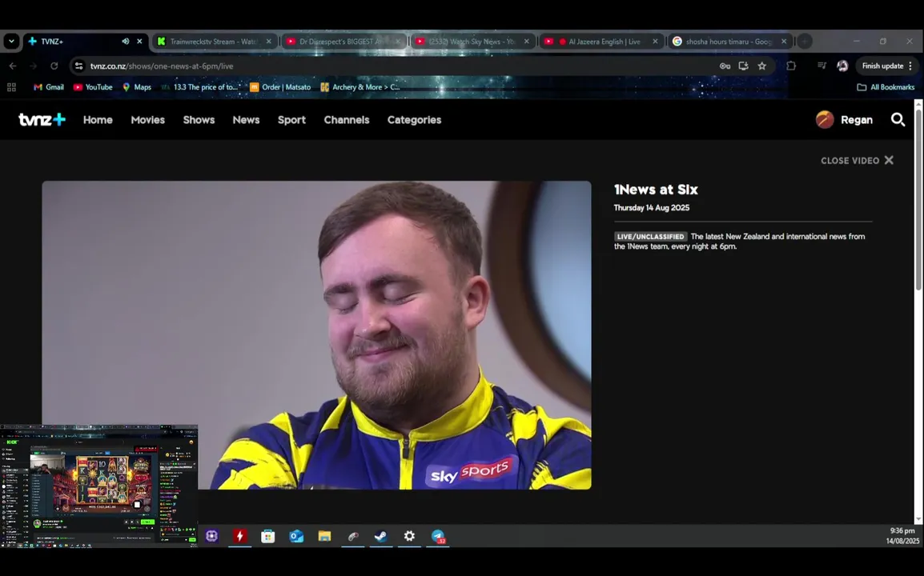This screenshot has height=576, width=924.
Task: Click the TVNZ+ logo
Action: 42,119
